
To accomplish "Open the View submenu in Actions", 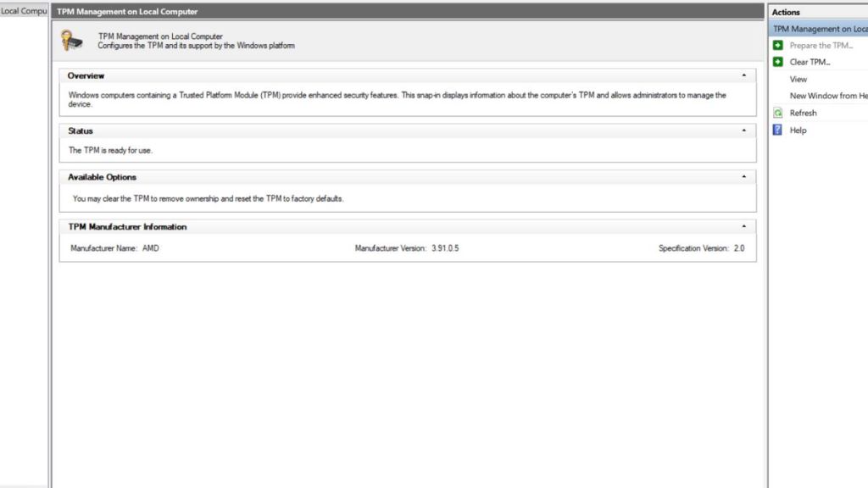I will [798, 79].
